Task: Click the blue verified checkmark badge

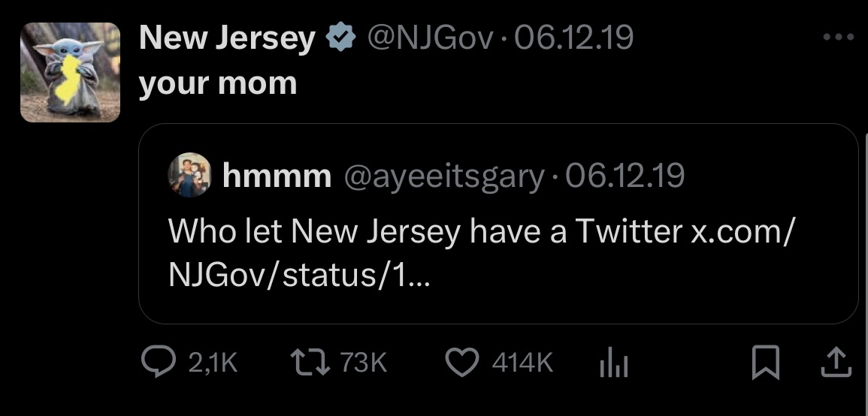Action: (340, 38)
